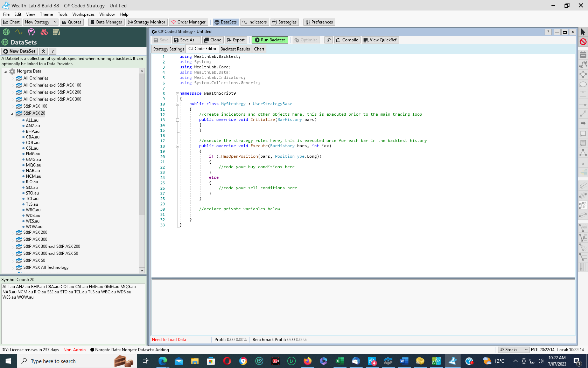The height and width of the screenshot is (368, 588).
Task: Click the red no-drawing cancel tool
Action: [583, 42]
